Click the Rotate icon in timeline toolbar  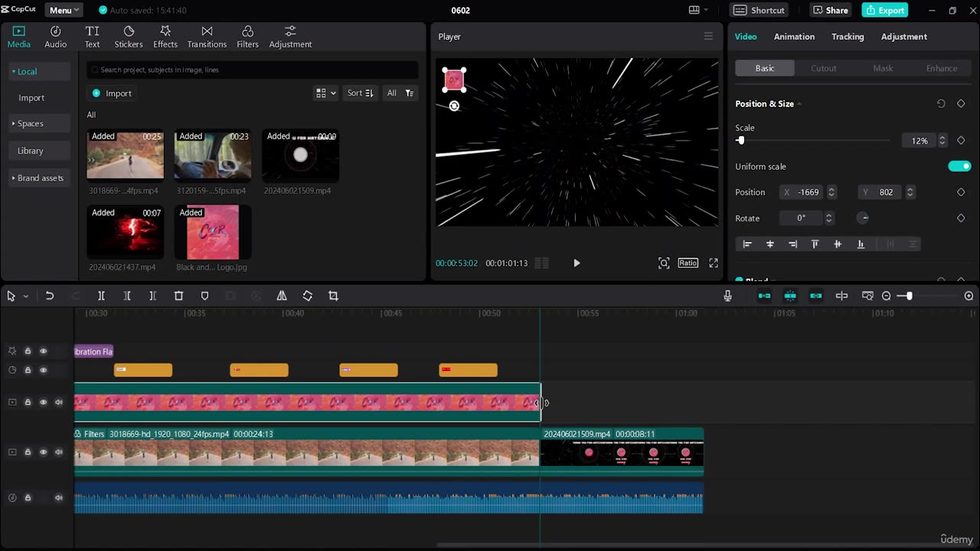click(307, 295)
